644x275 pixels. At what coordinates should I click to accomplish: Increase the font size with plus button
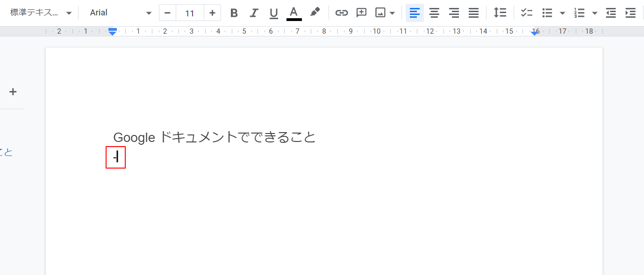point(212,13)
